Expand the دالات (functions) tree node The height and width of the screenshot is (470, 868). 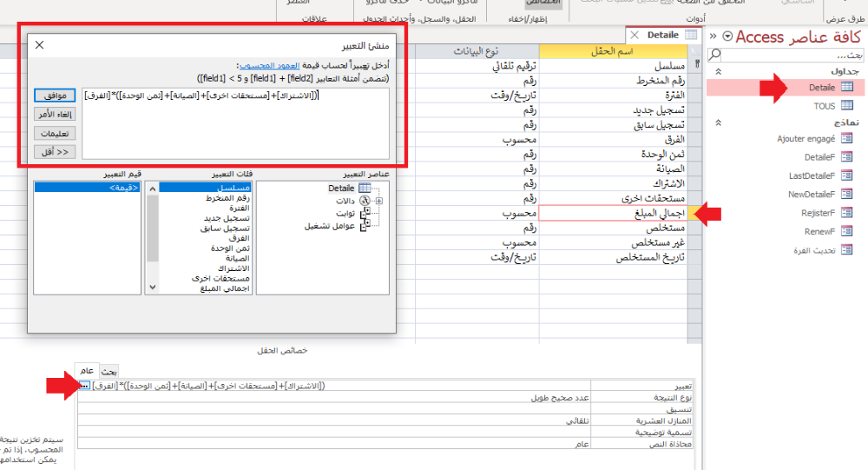pos(378,201)
